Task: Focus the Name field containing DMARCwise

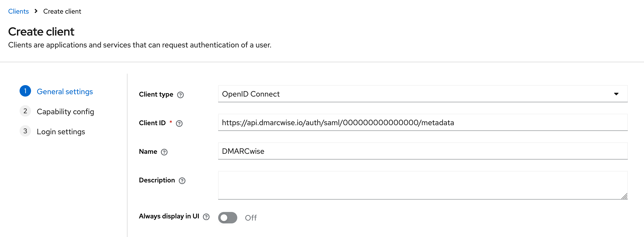Action: 422,151
